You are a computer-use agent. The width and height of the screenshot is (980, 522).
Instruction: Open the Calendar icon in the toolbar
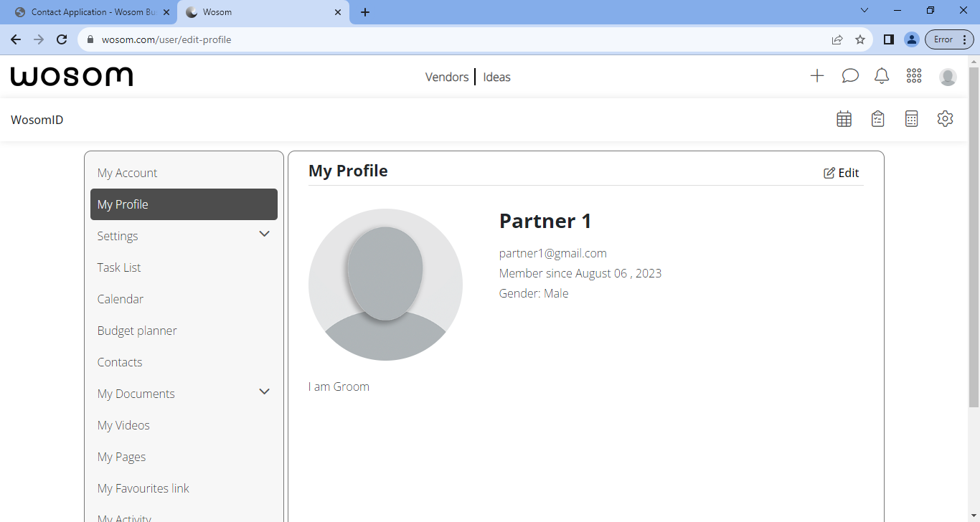[844, 118]
